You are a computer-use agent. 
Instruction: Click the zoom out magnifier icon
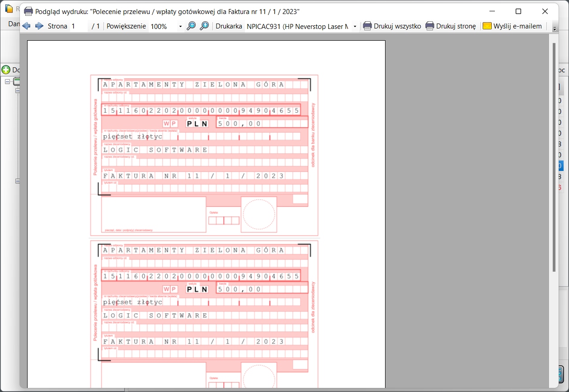191,26
